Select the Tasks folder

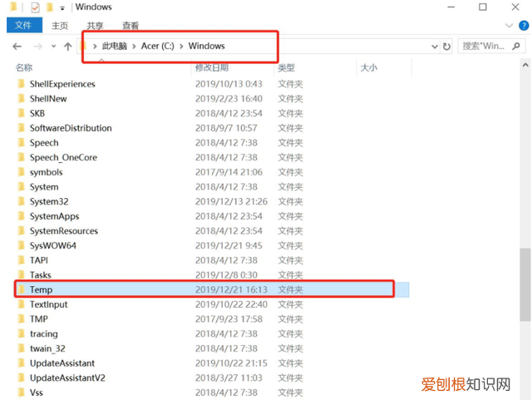pyautogui.click(x=41, y=274)
